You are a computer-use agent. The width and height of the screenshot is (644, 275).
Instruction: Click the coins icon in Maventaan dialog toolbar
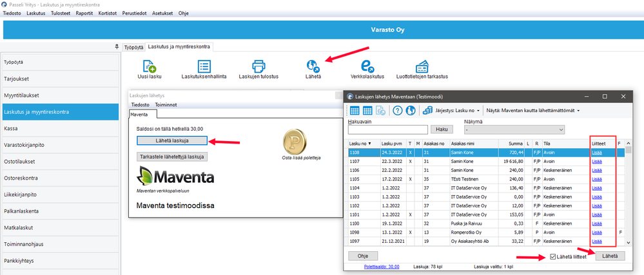coord(428,110)
